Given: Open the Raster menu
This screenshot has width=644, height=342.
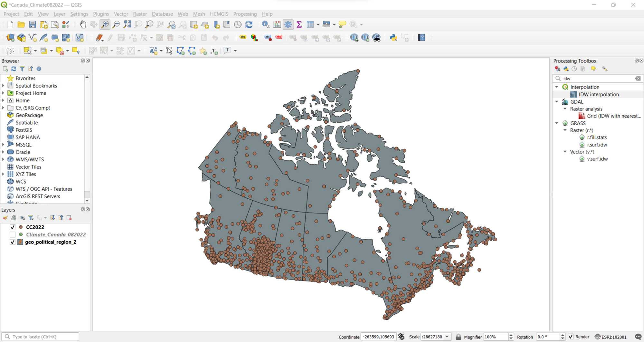Looking at the screenshot, I should [140, 14].
